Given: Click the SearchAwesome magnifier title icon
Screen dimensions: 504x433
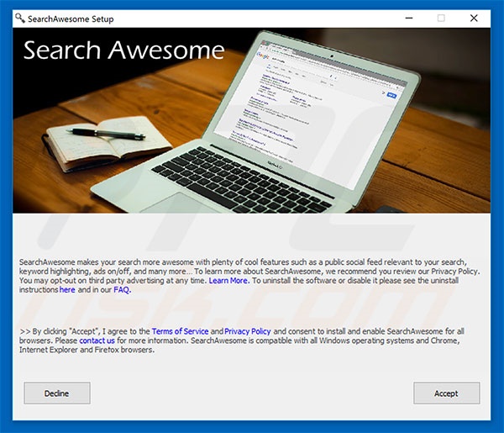Looking at the screenshot, I should [x=20, y=18].
